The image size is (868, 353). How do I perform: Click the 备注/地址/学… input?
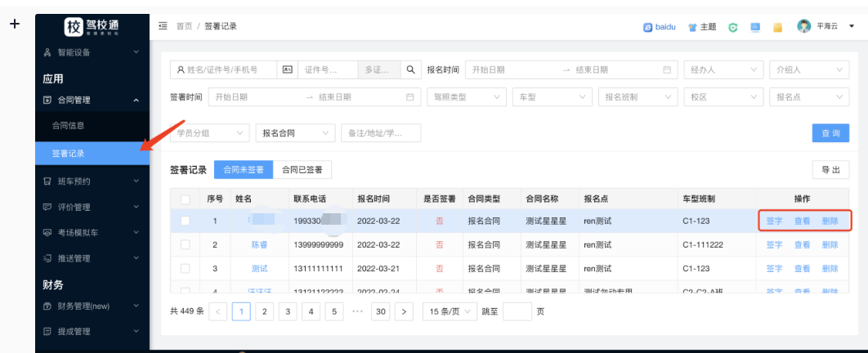(381, 133)
